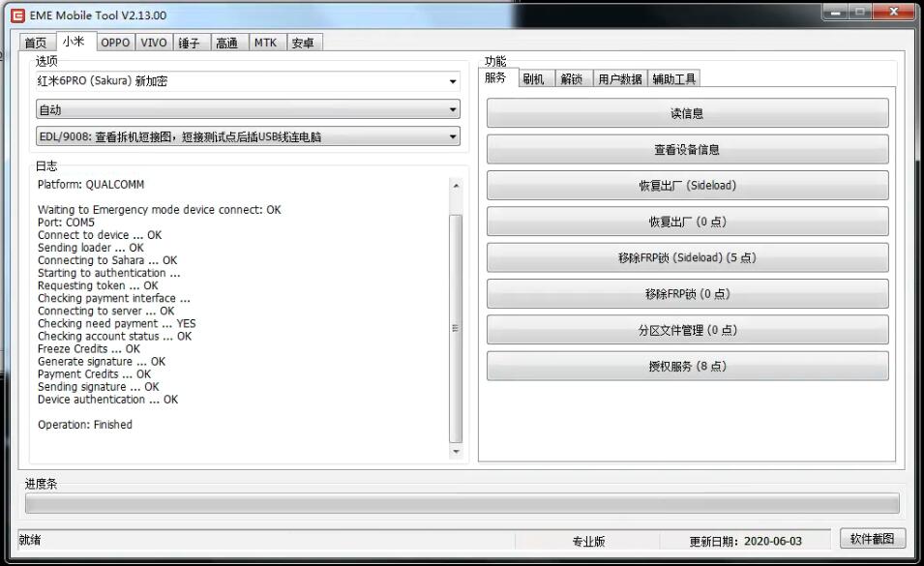Click 恢复出厂 (Sideload) button
This screenshot has height=566, width=924.
point(687,186)
